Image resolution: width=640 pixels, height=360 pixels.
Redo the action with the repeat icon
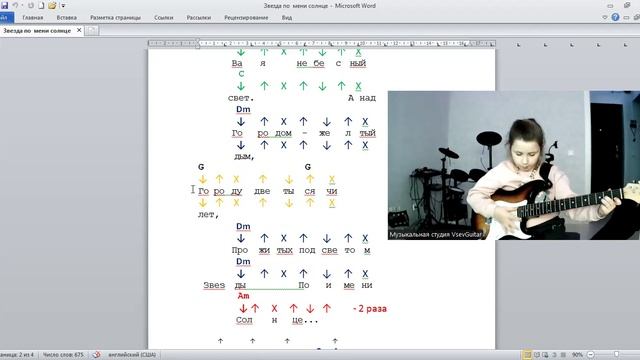click(x=31, y=6)
